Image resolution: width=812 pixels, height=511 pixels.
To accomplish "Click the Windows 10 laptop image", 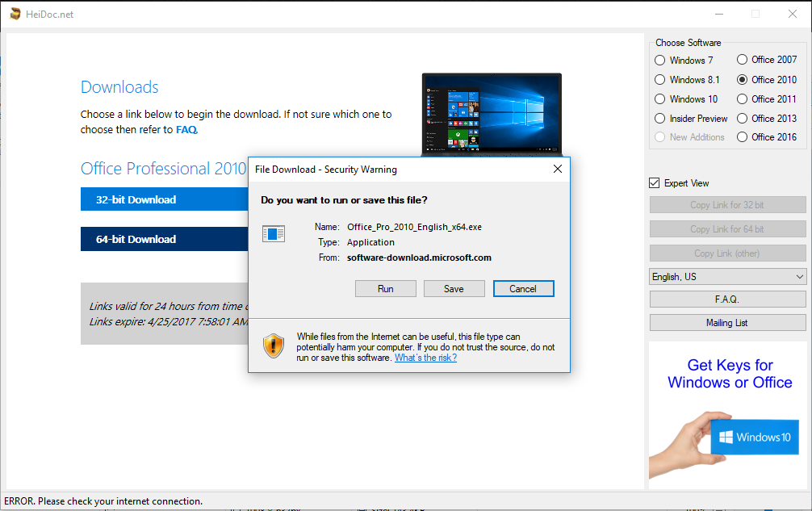I will tap(492, 115).
